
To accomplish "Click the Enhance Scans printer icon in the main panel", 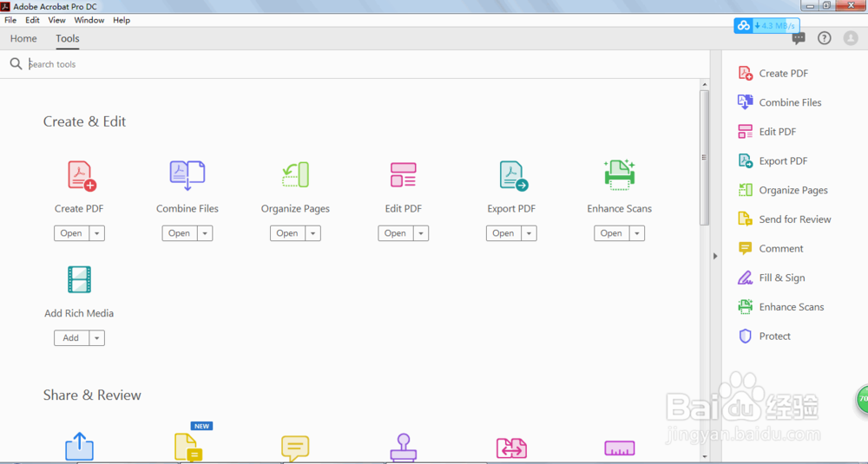I will pyautogui.click(x=620, y=175).
